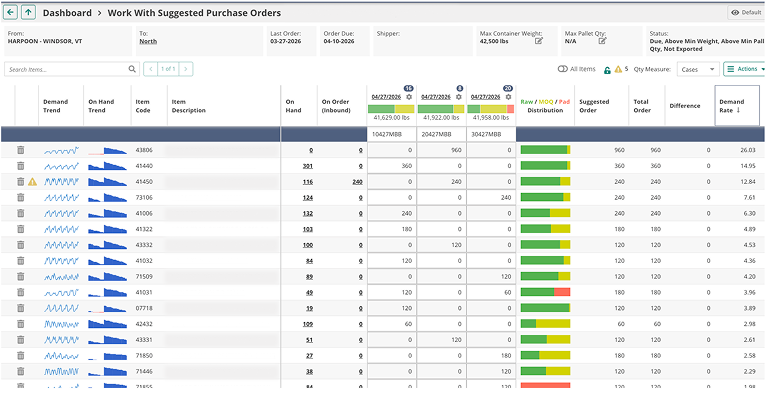Edit the Max Container Weight value
The height and width of the screenshot is (396, 766).
539,41
